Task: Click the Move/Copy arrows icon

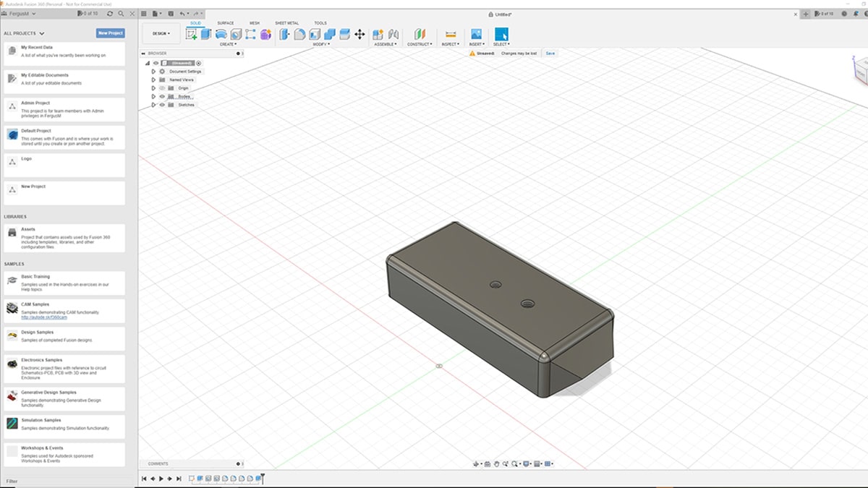Action: 359,34
